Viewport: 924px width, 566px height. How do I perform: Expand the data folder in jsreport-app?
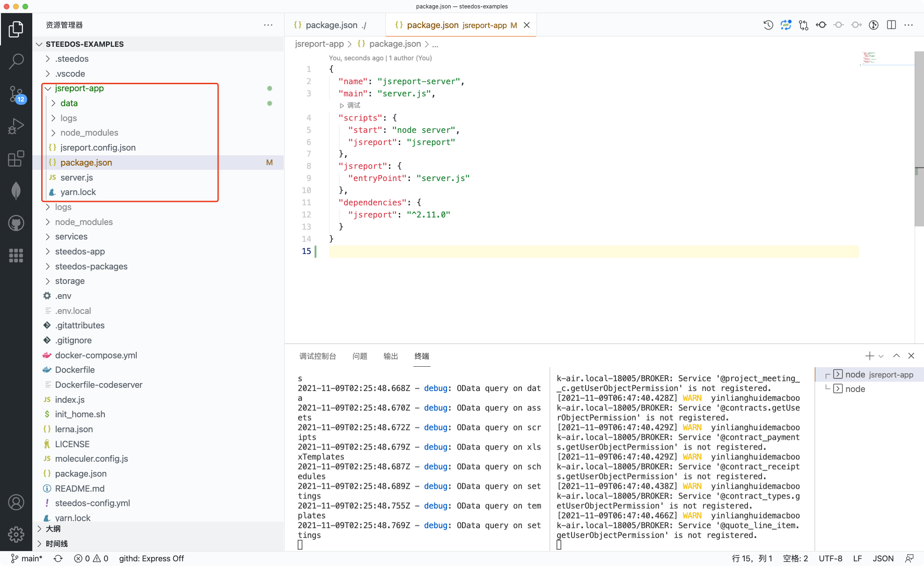coord(158,103)
